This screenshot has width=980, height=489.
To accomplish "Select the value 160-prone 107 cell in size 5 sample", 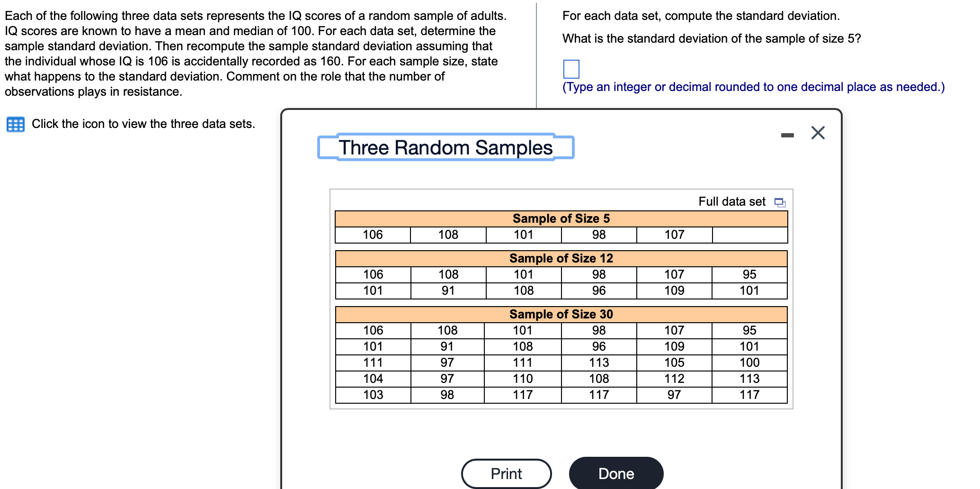I will pos(674,234).
